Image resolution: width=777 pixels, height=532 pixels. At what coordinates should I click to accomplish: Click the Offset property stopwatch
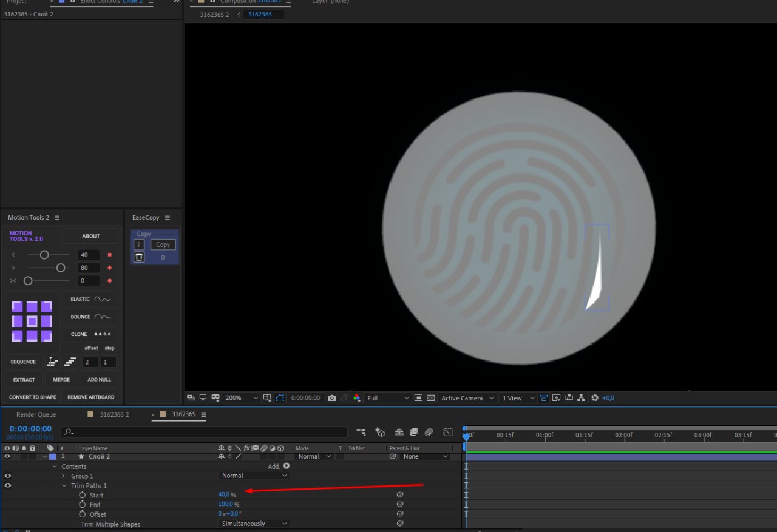(83, 514)
